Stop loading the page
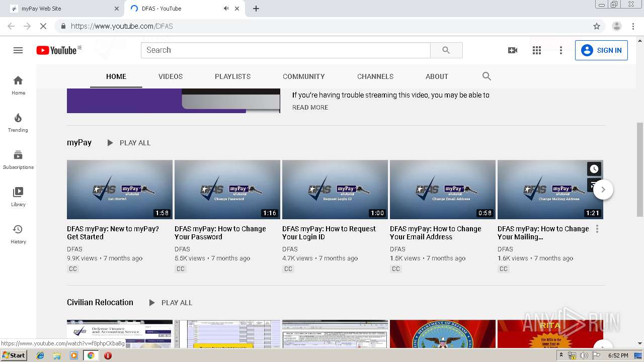This screenshot has height=362, width=644. 43,26
